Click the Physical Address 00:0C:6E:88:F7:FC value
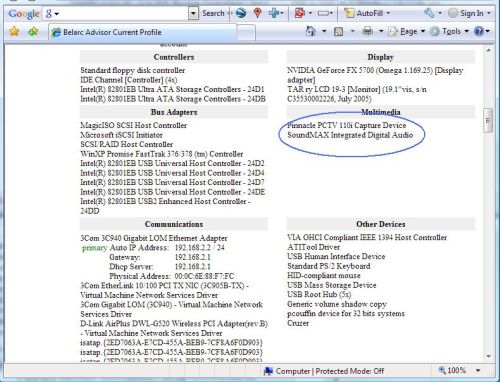 click(204, 276)
